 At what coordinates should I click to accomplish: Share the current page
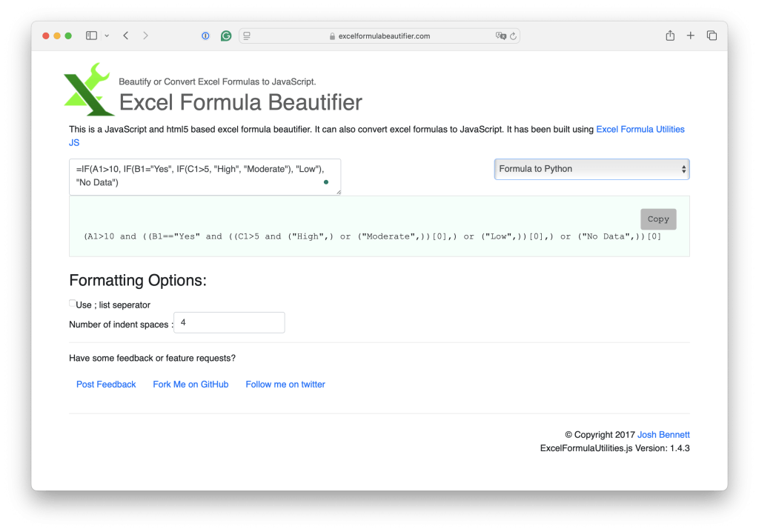pyautogui.click(x=669, y=35)
